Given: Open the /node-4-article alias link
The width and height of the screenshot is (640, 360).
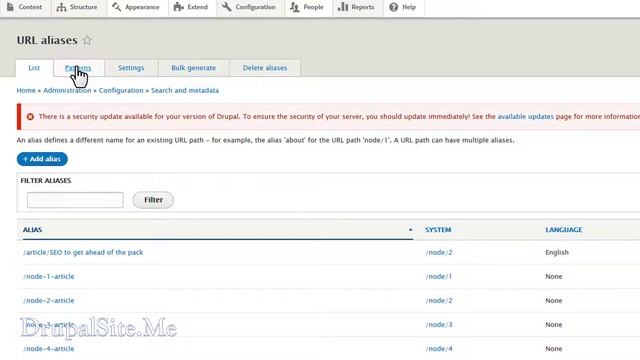Looking at the screenshot, I should coord(49,349).
